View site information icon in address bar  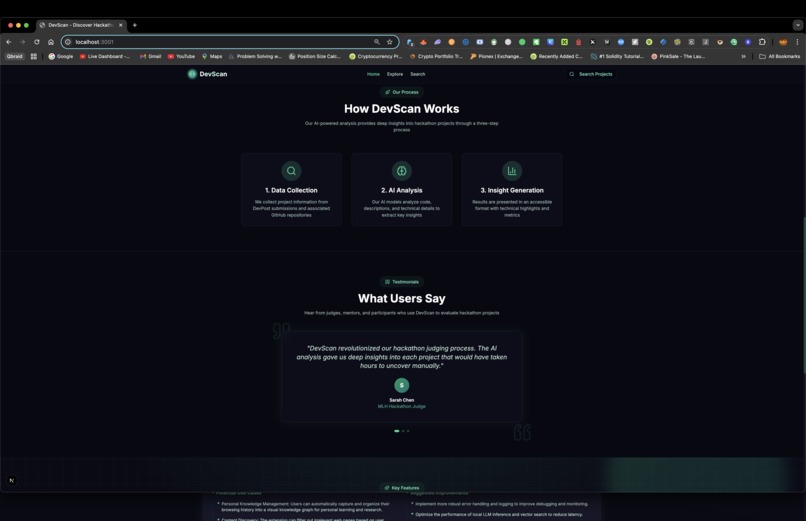(68, 42)
